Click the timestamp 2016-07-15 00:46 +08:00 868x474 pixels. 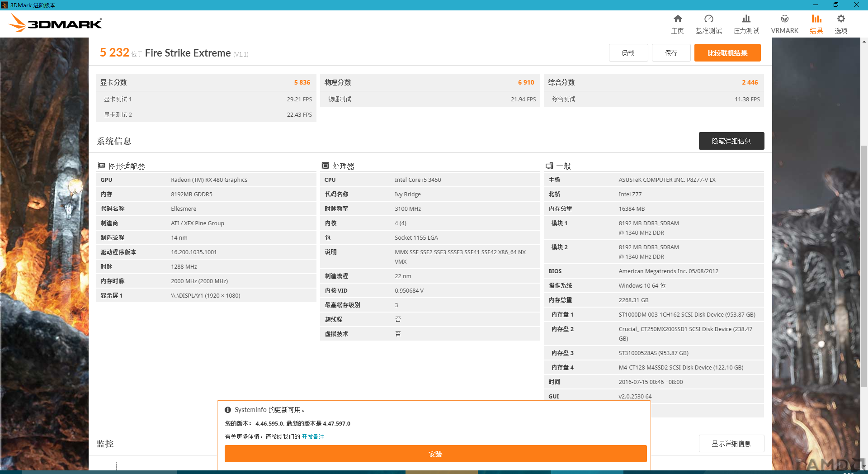[x=651, y=382]
